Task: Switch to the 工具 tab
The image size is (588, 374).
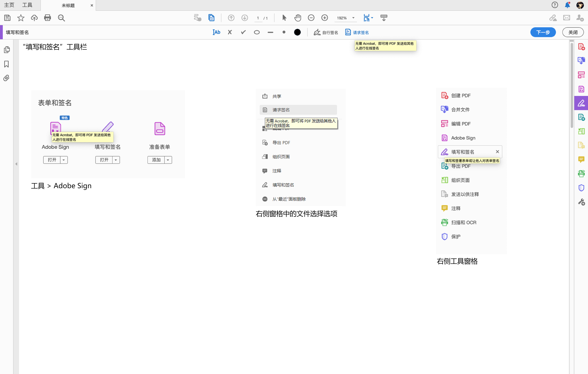Action: [x=27, y=5]
